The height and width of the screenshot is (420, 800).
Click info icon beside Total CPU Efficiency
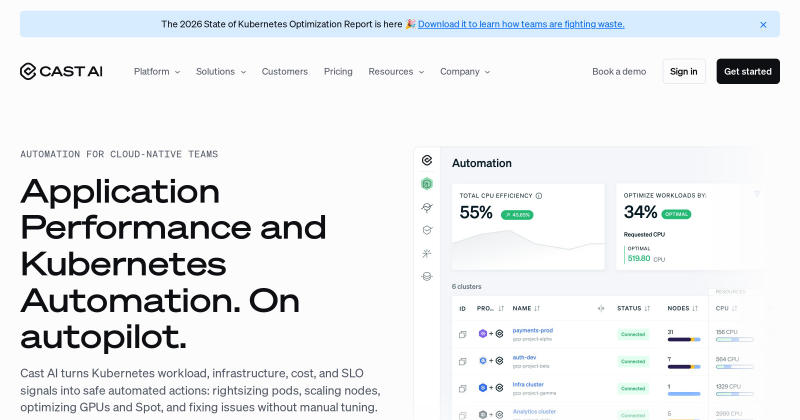(x=539, y=195)
